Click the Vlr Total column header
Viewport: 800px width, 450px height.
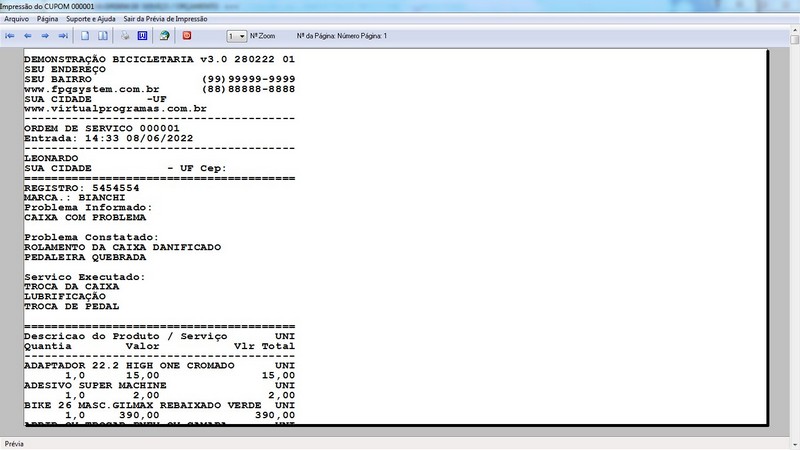264,346
